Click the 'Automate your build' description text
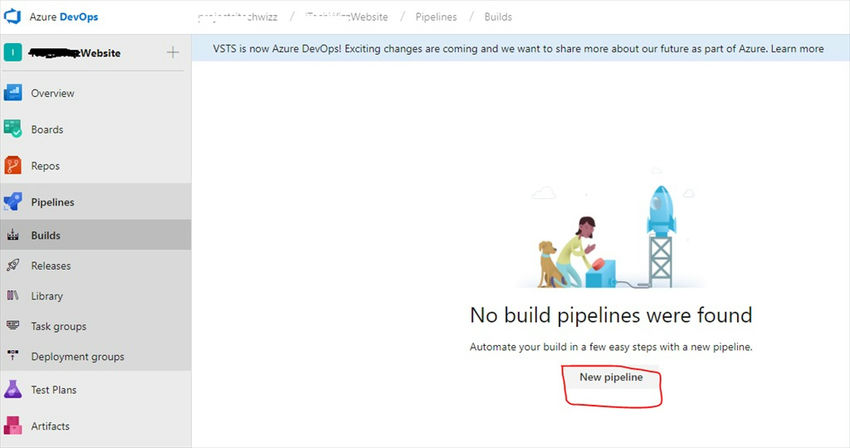Screen dimensions: 850x448 click(611, 347)
